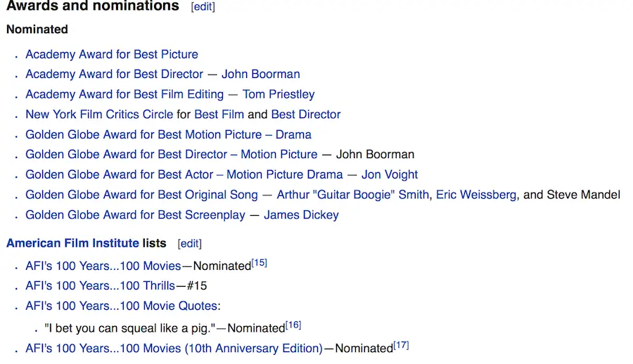The image size is (633, 364).
Task: Edit the Awards and nominations section
Action: click(x=203, y=7)
